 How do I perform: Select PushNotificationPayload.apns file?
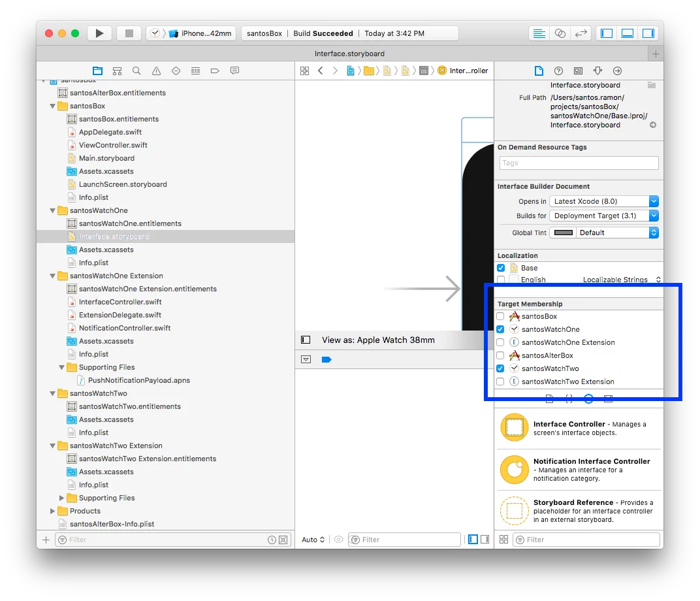139,380
